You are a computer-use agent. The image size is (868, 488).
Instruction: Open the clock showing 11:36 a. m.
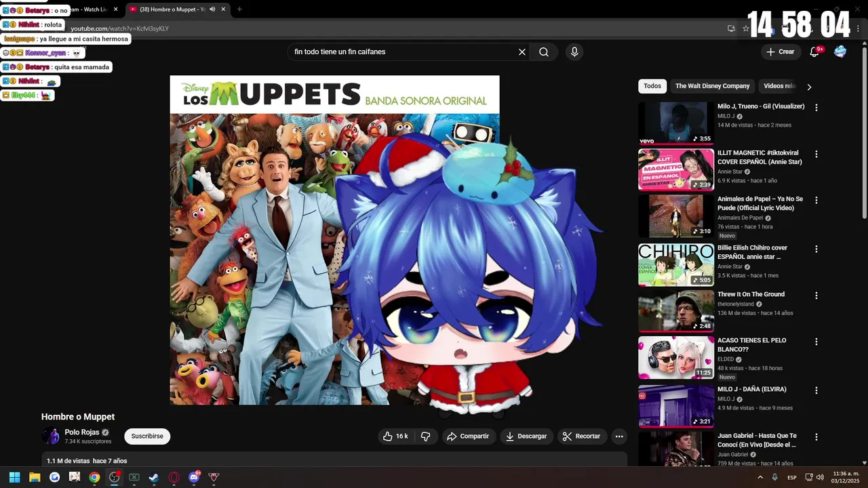click(846, 477)
